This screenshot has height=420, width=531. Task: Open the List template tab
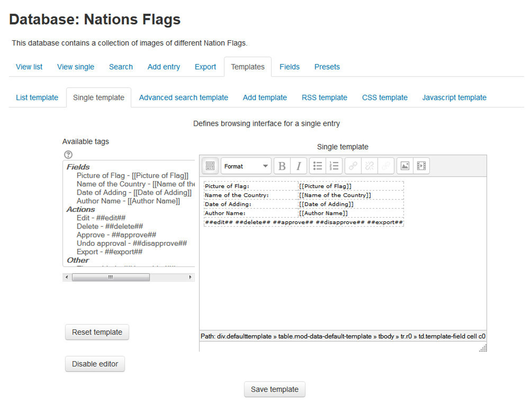click(x=37, y=97)
